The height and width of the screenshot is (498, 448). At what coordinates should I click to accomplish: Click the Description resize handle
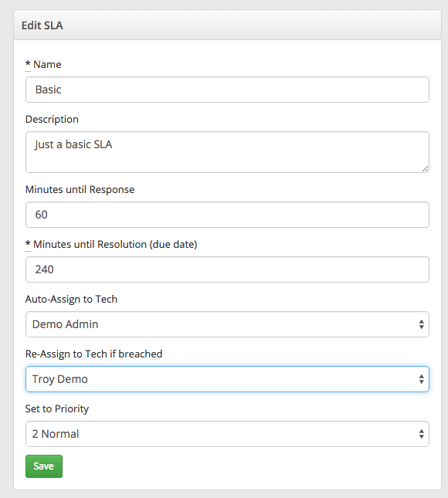coord(425,168)
